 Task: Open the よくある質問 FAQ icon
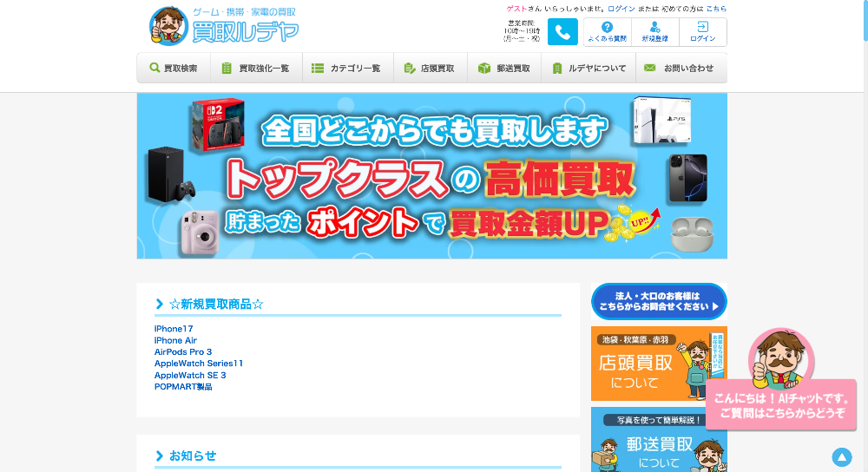[607, 32]
